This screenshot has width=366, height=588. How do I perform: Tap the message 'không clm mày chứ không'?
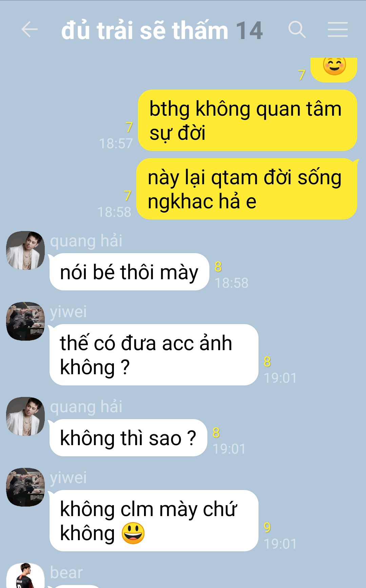[154, 520]
